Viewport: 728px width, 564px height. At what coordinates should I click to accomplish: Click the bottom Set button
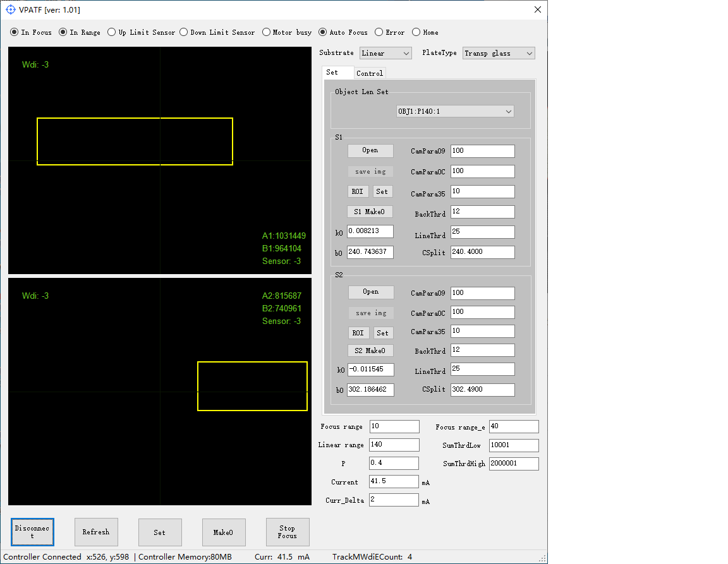click(160, 532)
